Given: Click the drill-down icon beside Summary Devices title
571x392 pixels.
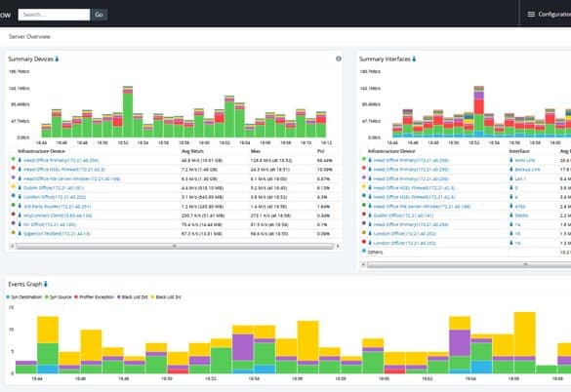Looking at the screenshot, I should tap(57, 59).
